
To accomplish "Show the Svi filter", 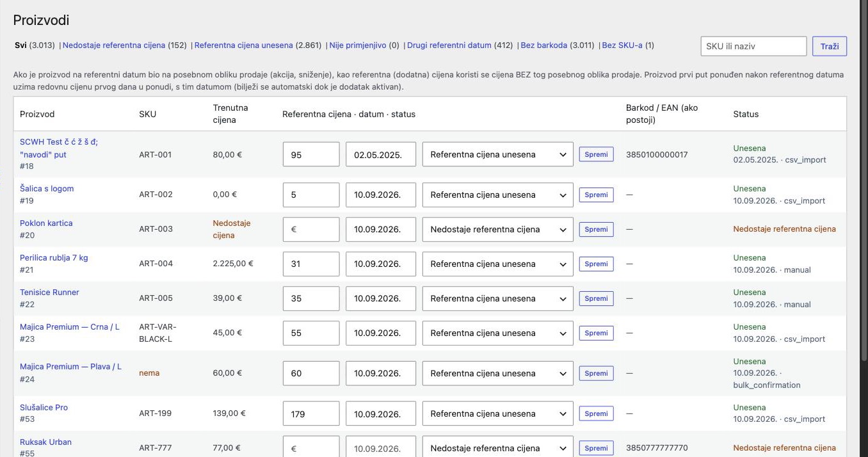I will pyautogui.click(x=20, y=45).
